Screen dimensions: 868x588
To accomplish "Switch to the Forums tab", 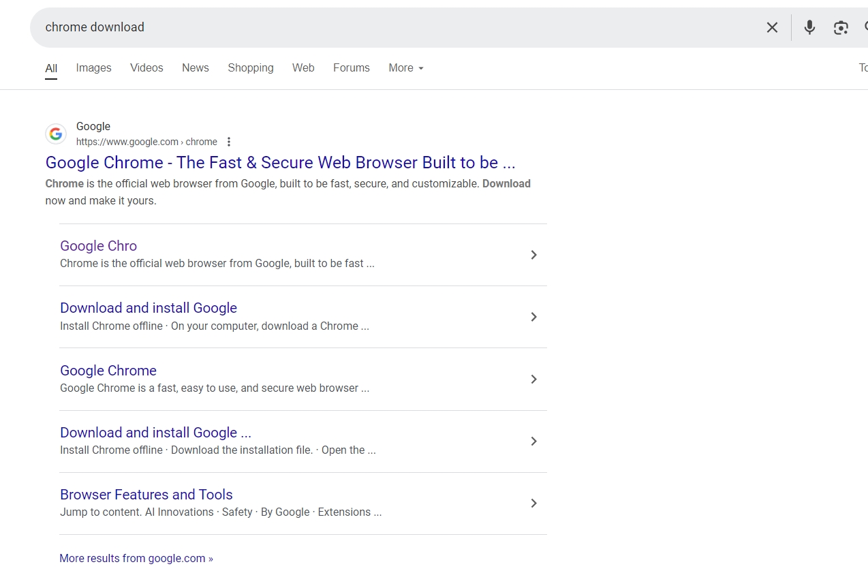I will pos(352,68).
